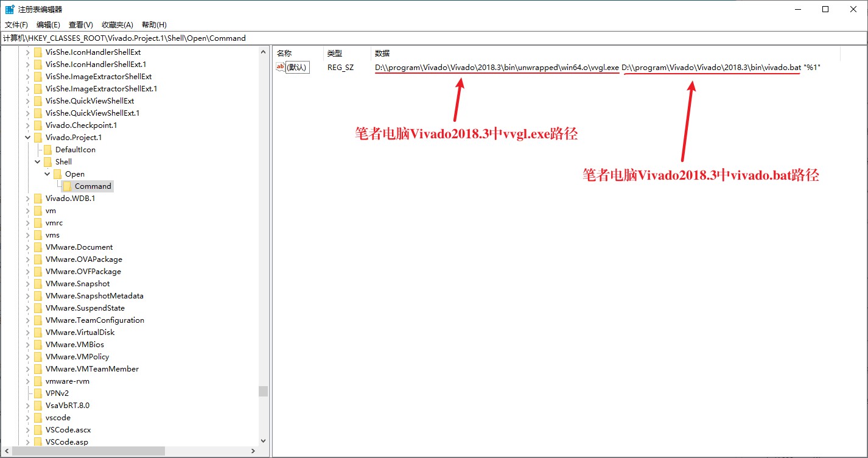The height and width of the screenshot is (458, 868).
Task: Click the vivado.bat data value text
Action: click(711, 68)
